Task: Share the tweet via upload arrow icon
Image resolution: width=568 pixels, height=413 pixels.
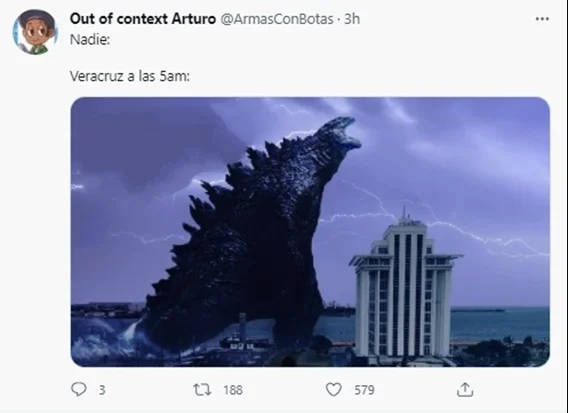Action: 465,390
